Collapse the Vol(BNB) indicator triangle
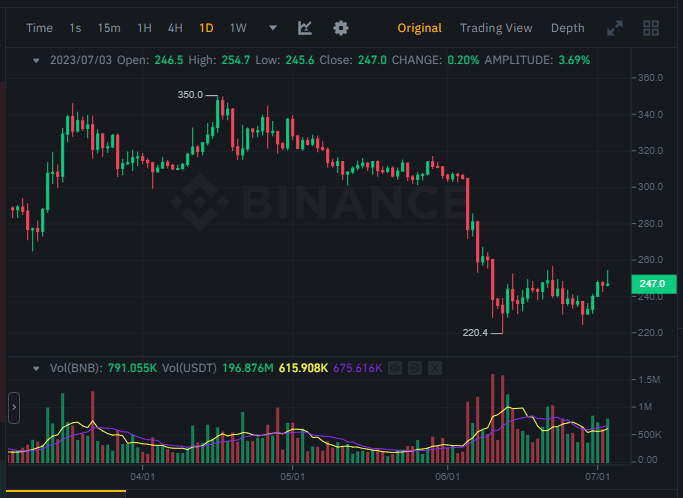683x498 pixels. (36, 369)
